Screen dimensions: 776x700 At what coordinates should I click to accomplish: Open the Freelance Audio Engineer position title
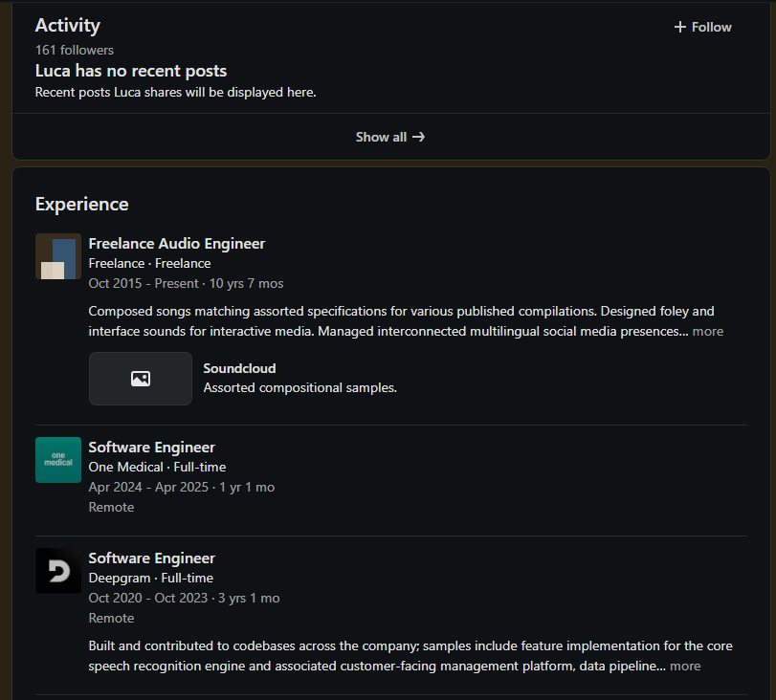[177, 244]
